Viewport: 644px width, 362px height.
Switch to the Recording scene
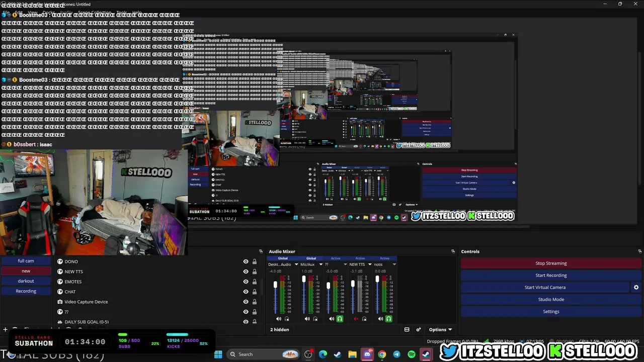(x=26, y=291)
